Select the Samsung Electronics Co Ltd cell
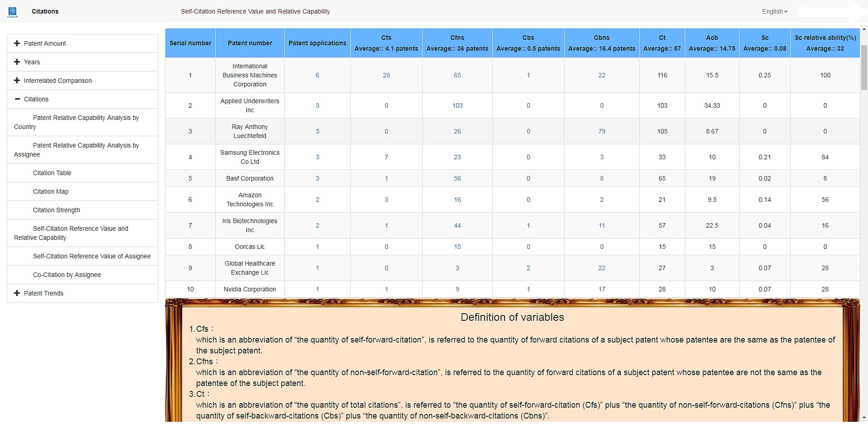Image resolution: width=868 pixels, height=424 pixels. click(x=250, y=157)
